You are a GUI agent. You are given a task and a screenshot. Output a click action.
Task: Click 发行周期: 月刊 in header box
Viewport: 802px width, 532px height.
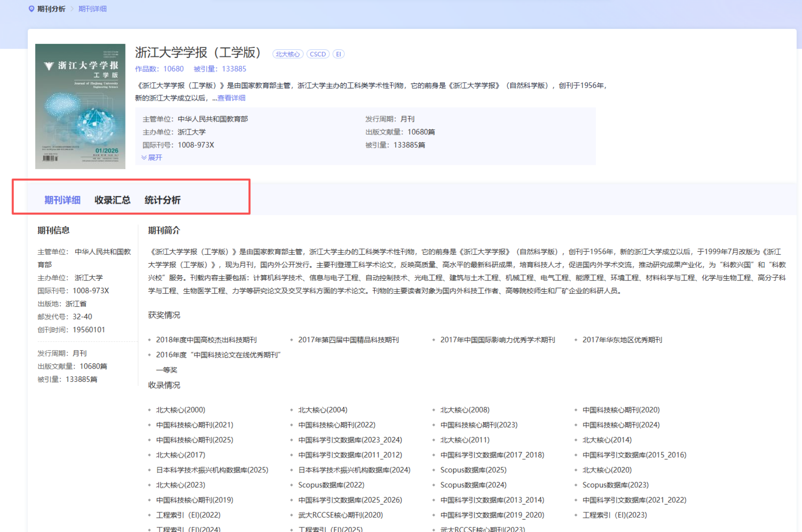390,119
